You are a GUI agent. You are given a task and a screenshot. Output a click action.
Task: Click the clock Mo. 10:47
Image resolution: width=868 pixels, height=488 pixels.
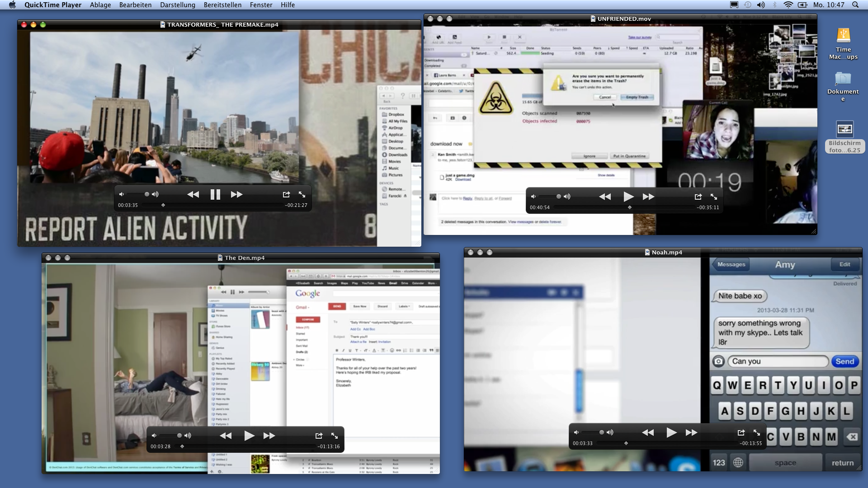click(829, 5)
